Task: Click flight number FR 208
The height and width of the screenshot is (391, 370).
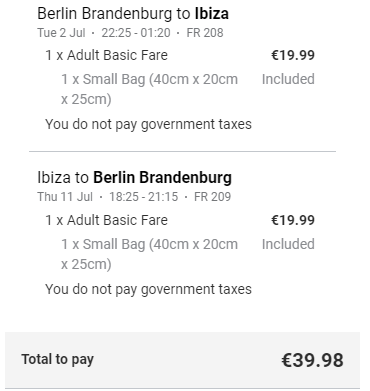Action: point(205,33)
